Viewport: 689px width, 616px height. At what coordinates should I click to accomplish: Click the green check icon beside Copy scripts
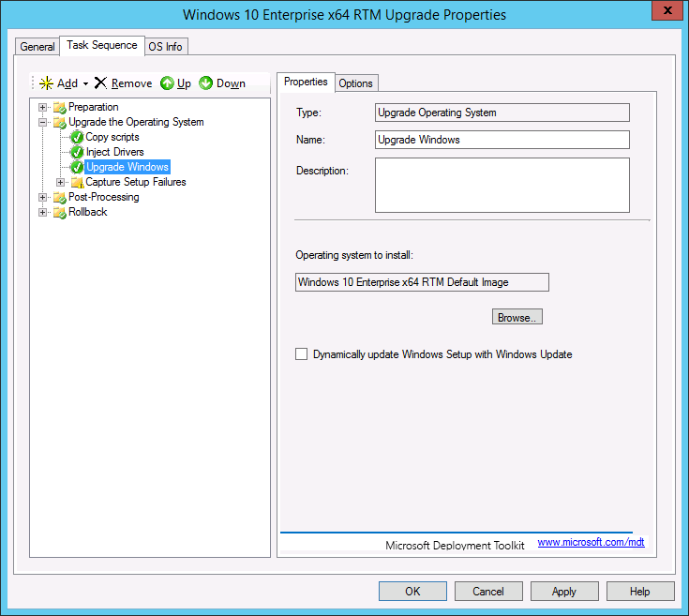coord(77,137)
